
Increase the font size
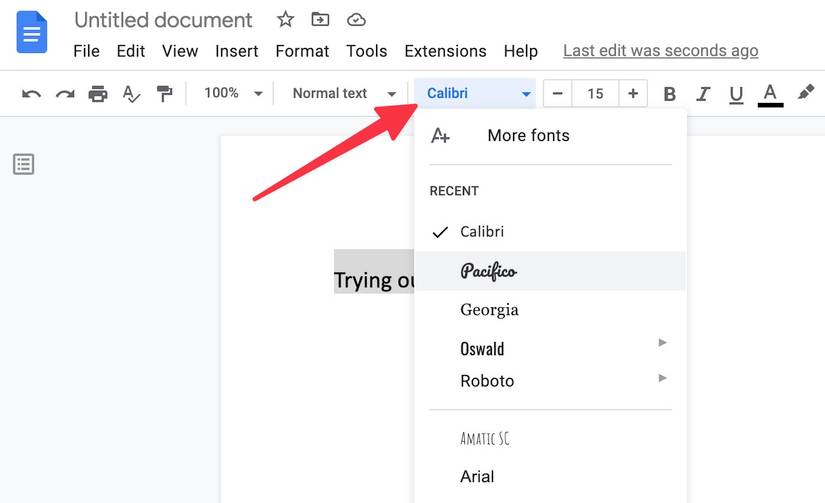coord(633,94)
